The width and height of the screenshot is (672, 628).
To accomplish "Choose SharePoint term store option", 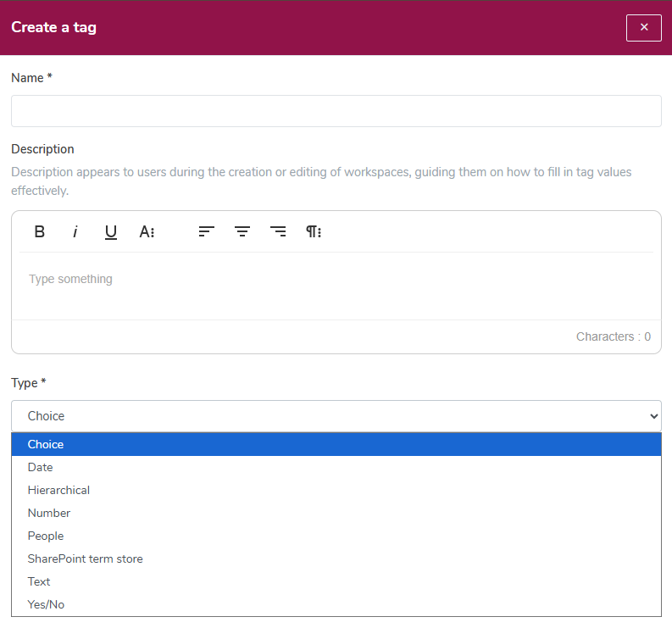I will click(x=336, y=559).
